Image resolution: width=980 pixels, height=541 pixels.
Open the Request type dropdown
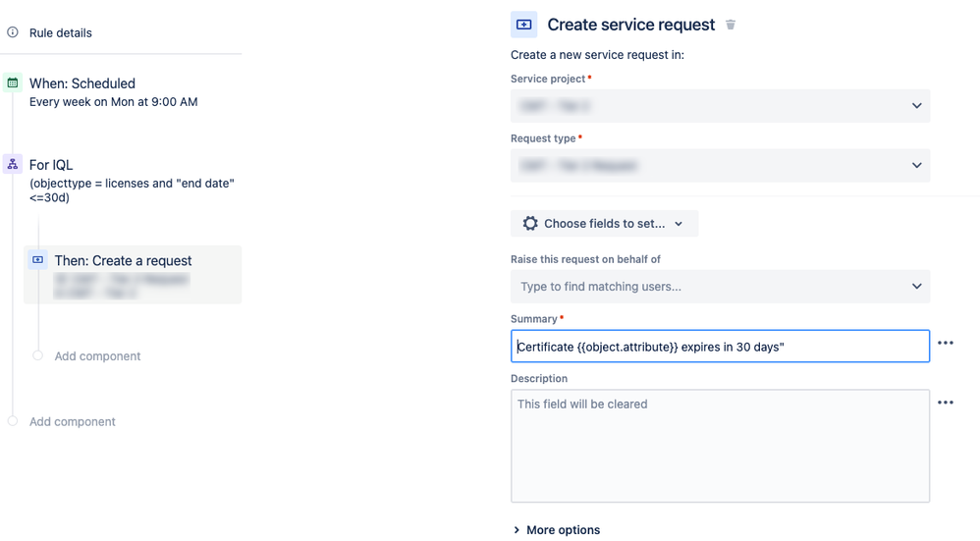(x=720, y=166)
